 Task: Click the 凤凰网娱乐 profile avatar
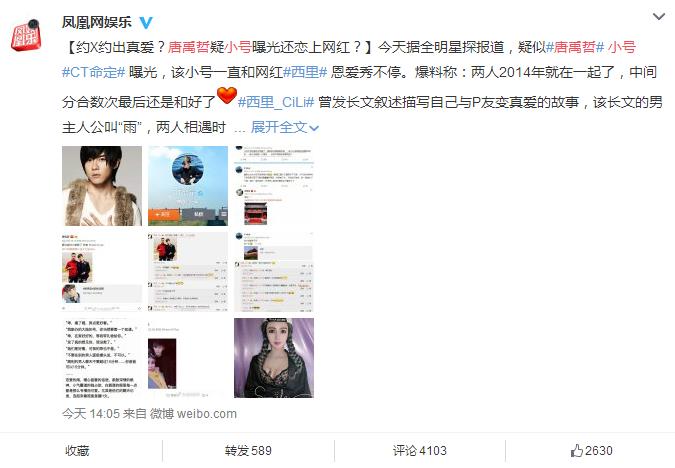pyautogui.click(x=25, y=35)
